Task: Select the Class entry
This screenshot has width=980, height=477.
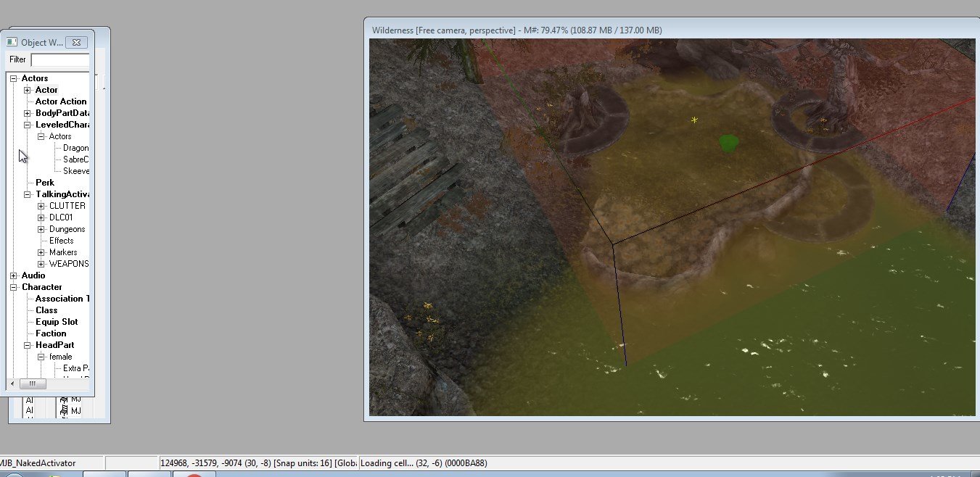Action: point(46,310)
